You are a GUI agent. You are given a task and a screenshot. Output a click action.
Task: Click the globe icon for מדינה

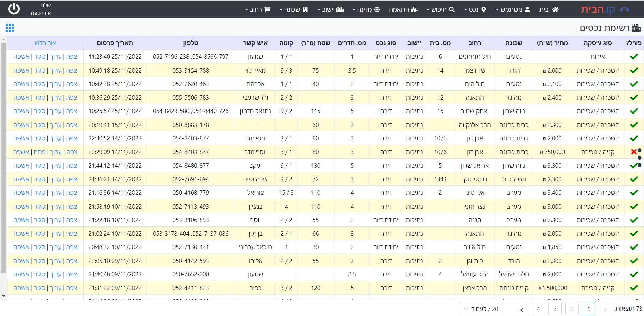point(377,9)
